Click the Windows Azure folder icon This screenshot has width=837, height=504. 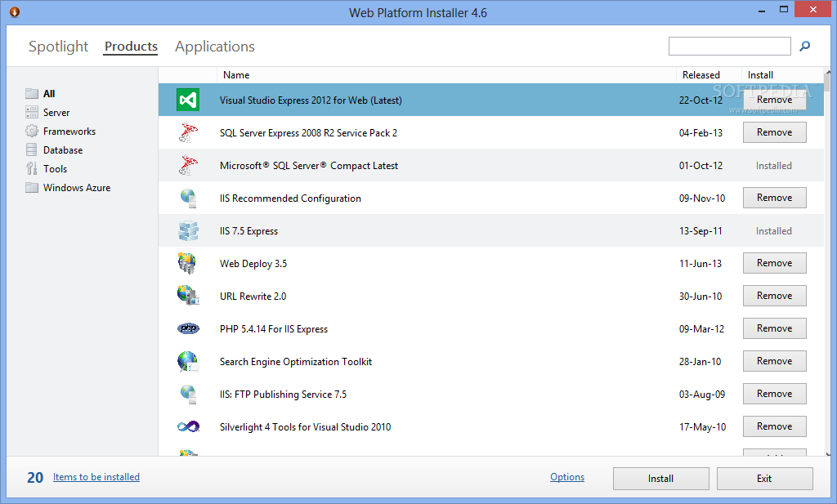tap(32, 187)
